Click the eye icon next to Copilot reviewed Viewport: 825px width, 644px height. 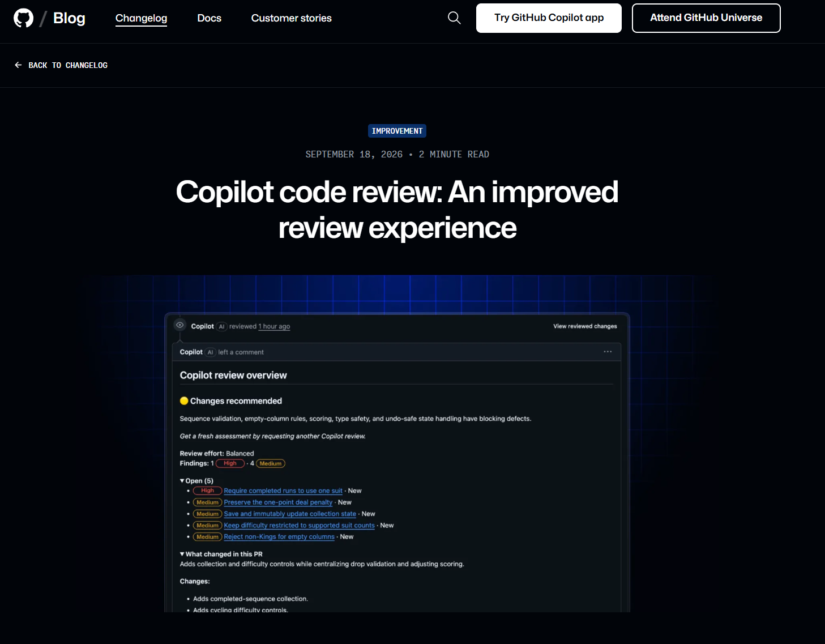click(179, 325)
